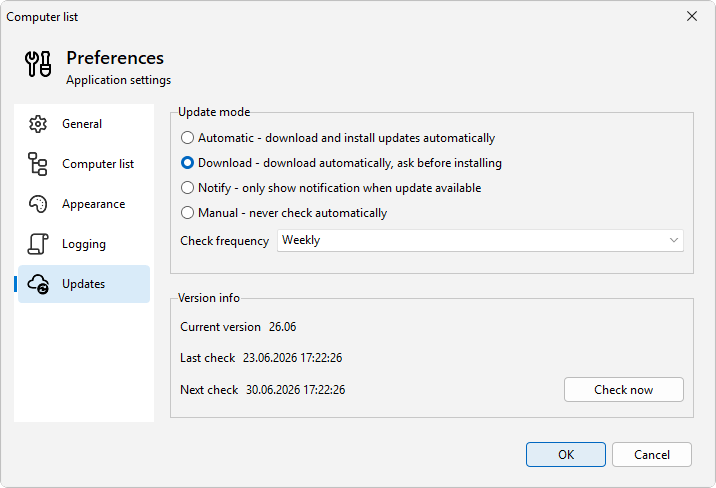Image resolution: width=716 pixels, height=488 pixels.
Task: Open the Check frequency Weekly dropdown
Action: point(480,241)
